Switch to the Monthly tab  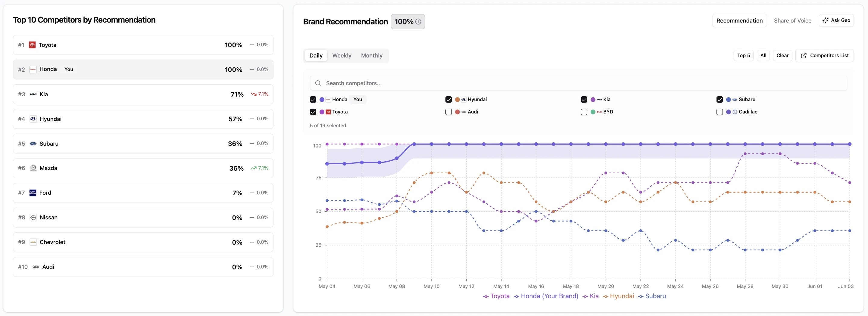point(372,56)
